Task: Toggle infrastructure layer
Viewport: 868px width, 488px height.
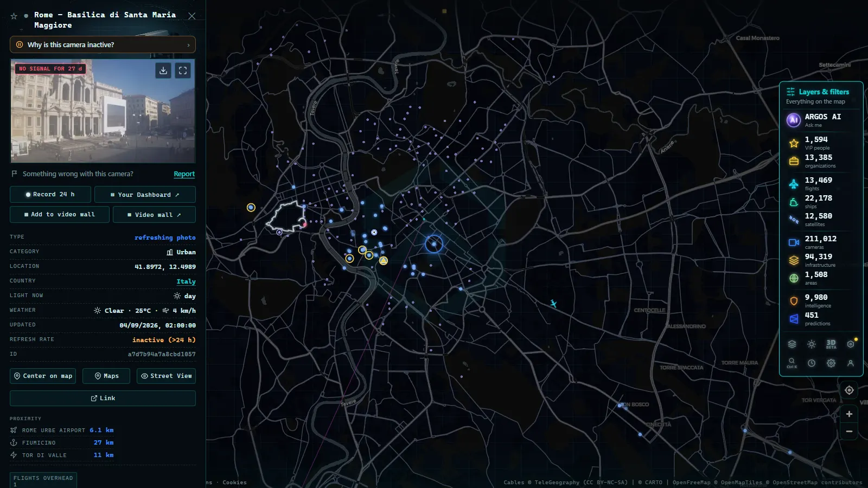Action: [821, 260]
